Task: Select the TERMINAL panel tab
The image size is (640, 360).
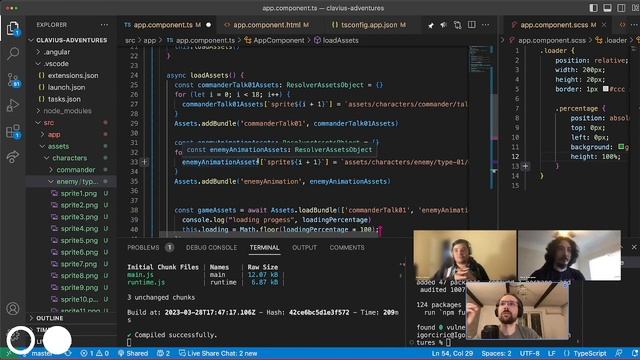Action: [264, 247]
